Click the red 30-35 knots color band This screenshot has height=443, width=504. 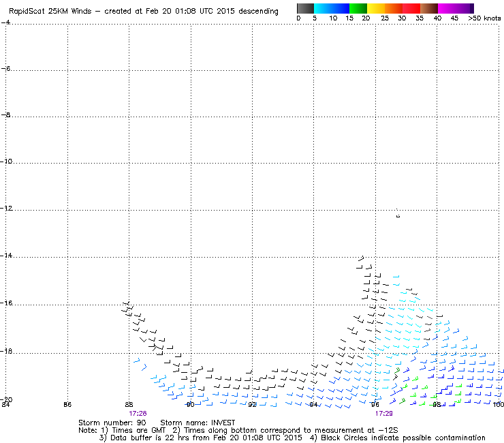coord(411,8)
